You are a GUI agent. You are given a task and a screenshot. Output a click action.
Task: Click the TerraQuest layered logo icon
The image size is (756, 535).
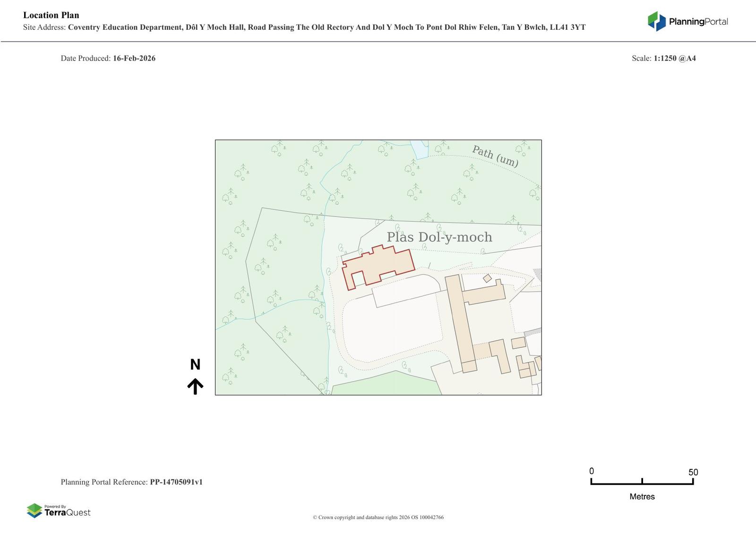tap(34, 510)
